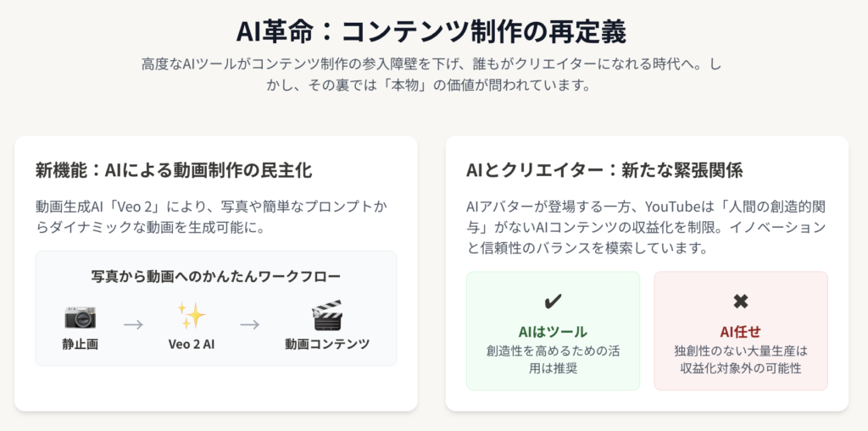Click the X mark icon in red card
Viewport: 868px width, 431px height.
click(741, 301)
